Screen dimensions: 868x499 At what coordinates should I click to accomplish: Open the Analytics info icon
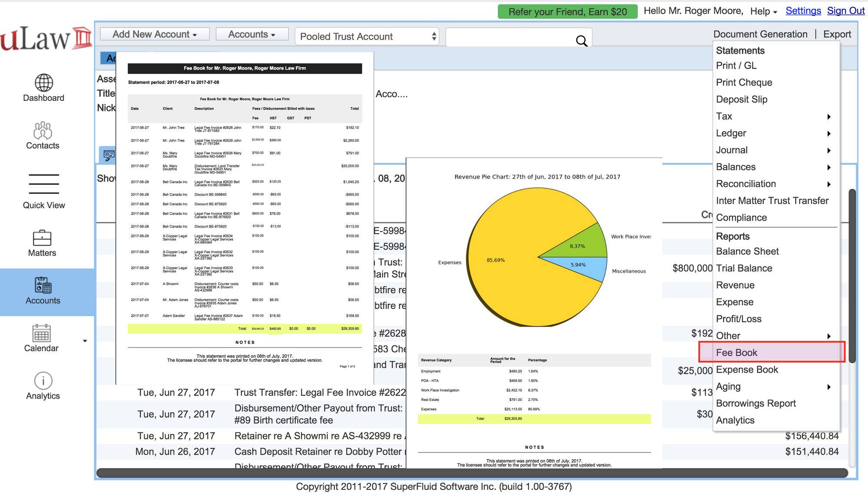click(x=43, y=381)
